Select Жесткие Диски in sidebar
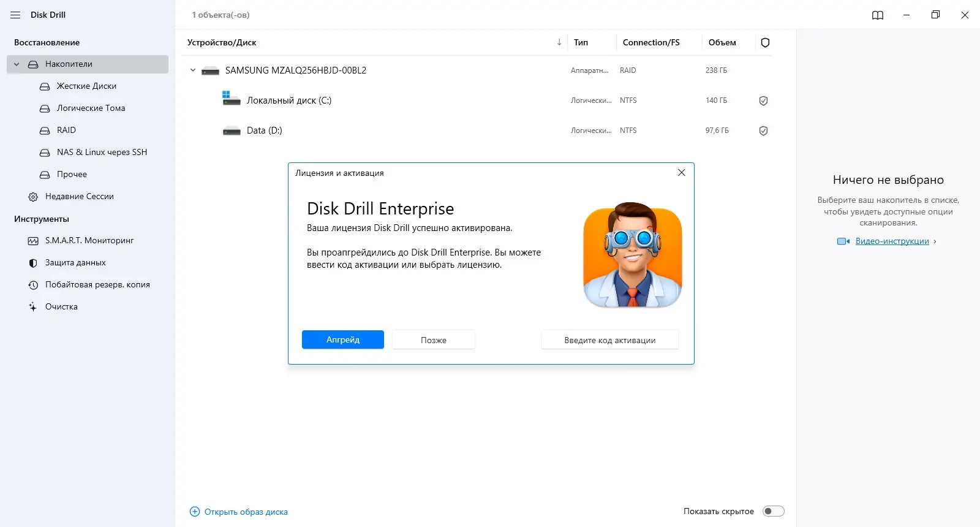Image resolution: width=980 pixels, height=527 pixels. pyautogui.click(x=86, y=86)
